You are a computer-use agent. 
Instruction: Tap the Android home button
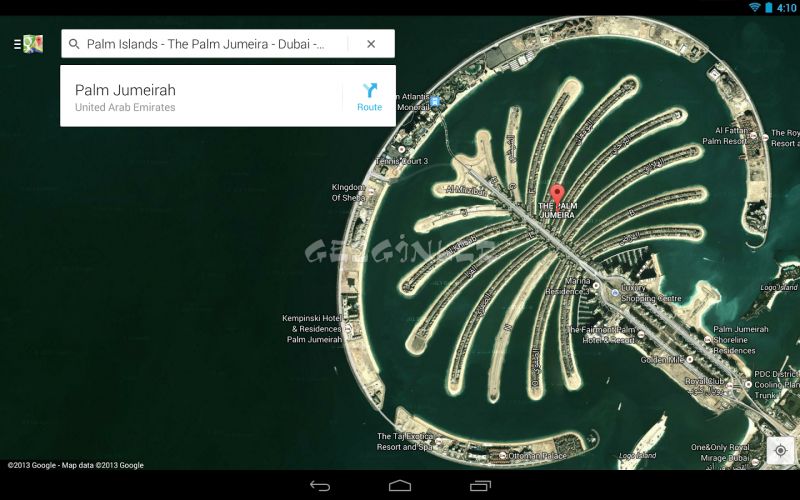399,486
